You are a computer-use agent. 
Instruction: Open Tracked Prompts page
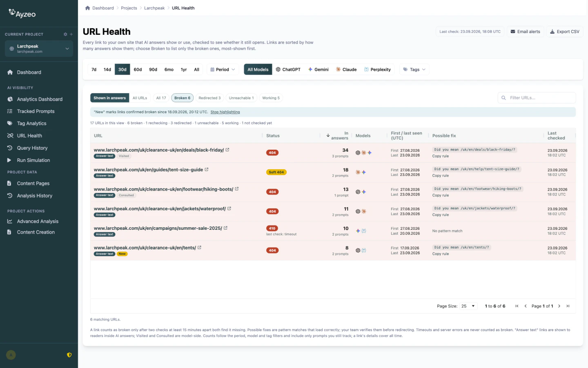pyautogui.click(x=36, y=111)
